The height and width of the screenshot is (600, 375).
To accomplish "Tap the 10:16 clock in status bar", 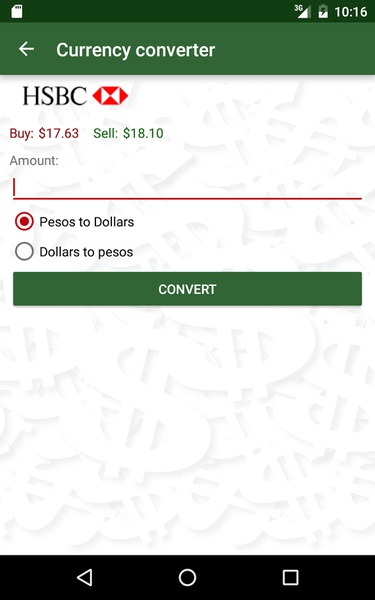I will (351, 12).
